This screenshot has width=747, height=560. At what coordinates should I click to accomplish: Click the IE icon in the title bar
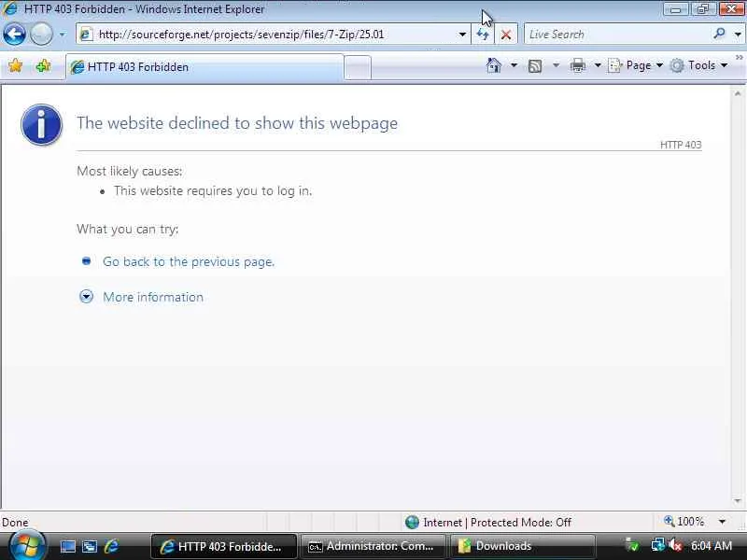click(10, 8)
